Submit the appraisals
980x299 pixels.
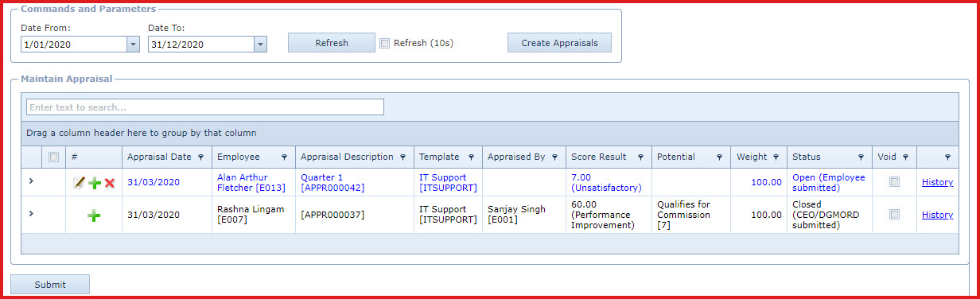50,285
